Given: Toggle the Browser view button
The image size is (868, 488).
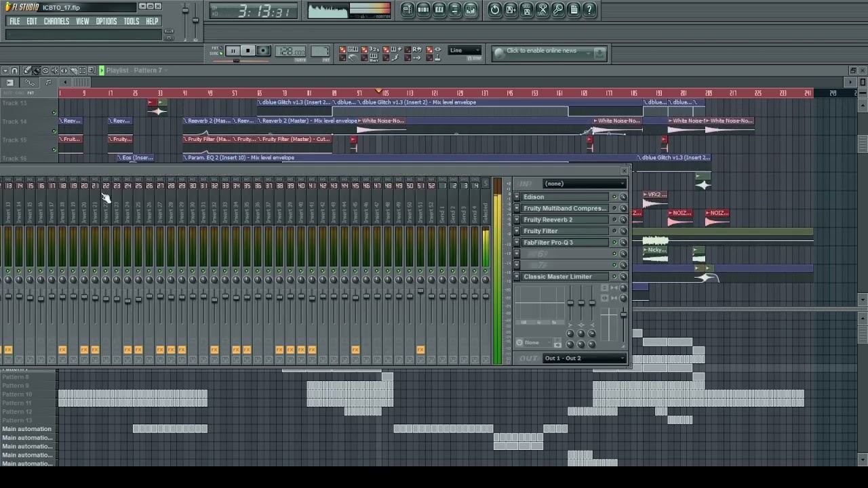Looking at the screenshot, I should tap(455, 9).
